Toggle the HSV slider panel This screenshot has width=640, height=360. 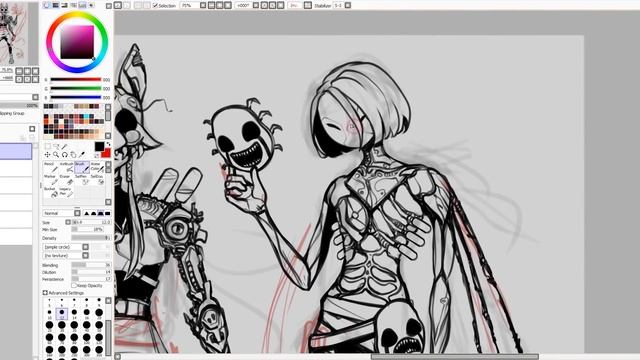tap(64, 5)
